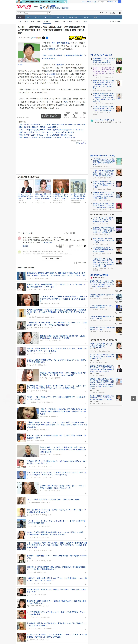
Task: Click 東尾理子 link in article text
Action: [x=52, y=49]
